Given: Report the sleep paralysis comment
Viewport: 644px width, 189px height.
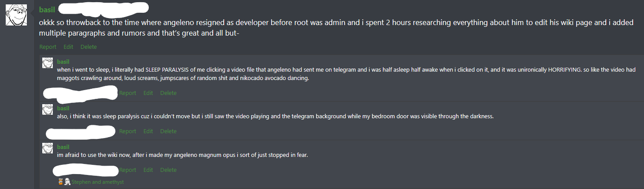Looking at the screenshot, I should pyautogui.click(x=128, y=93).
